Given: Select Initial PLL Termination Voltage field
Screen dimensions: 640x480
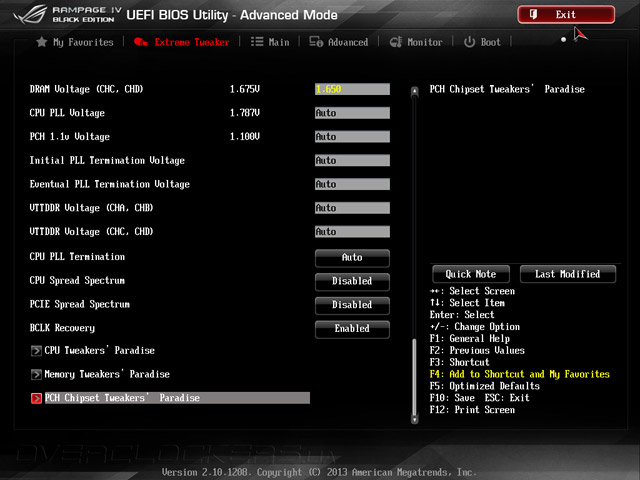Looking at the screenshot, I should click(352, 160).
